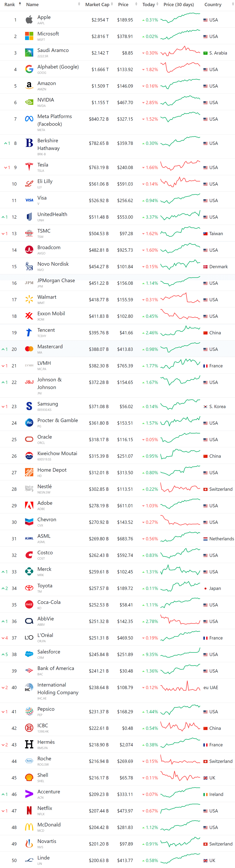Click the NVIDIA logo icon
This screenshot has width=235, height=868.
point(29,102)
